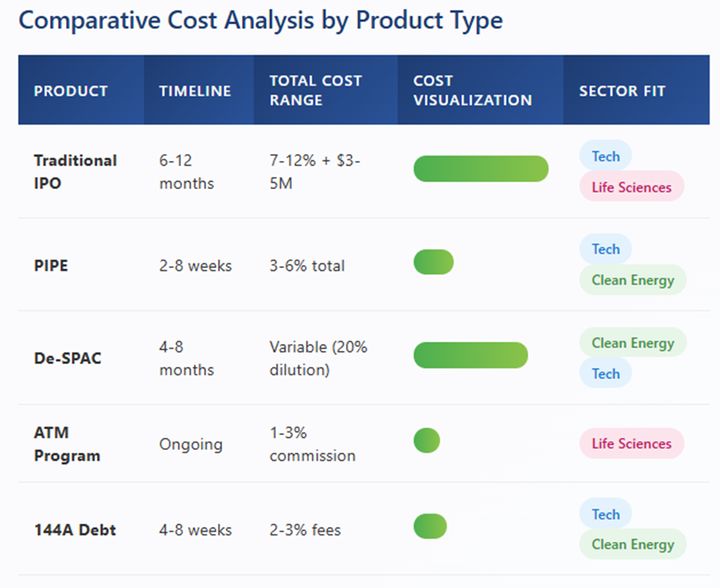Choose Clean Energy tag in PIPE row
The height and width of the screenshot is (588, 720).
[633, 280]
